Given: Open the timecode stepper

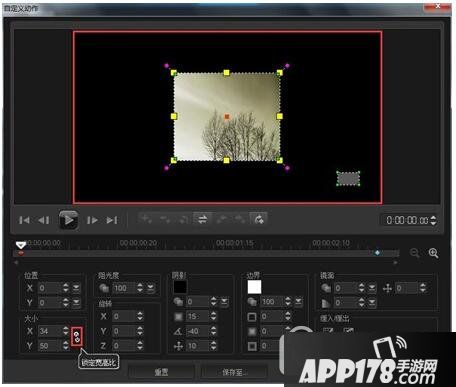Looking at the screenshot, I should [433, 220].
